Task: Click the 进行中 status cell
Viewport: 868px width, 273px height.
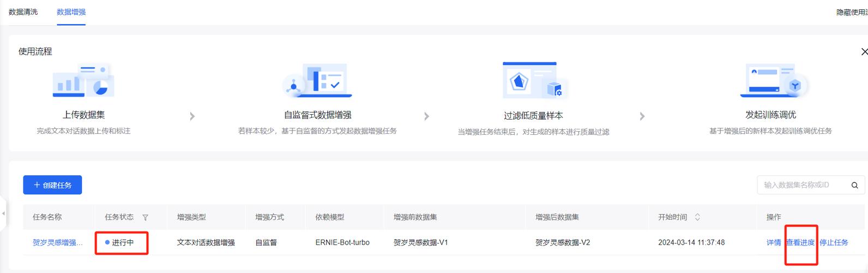Action: tap(119, 242)
